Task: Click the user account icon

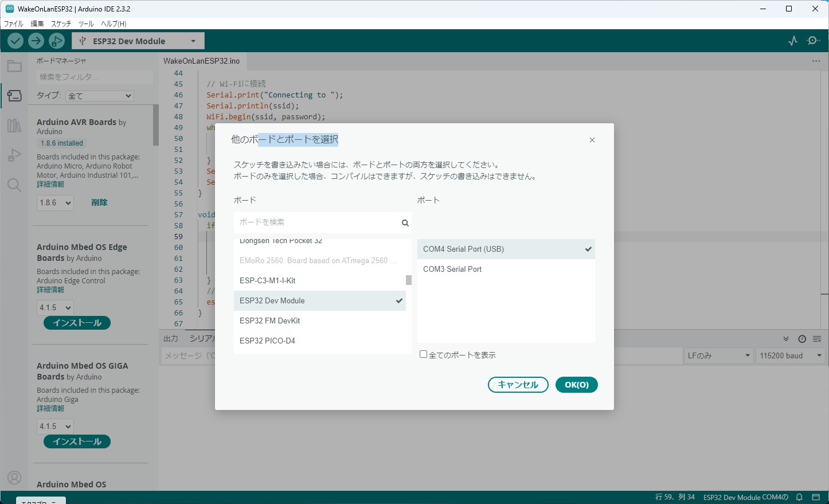Action: [x=14, y=478]
